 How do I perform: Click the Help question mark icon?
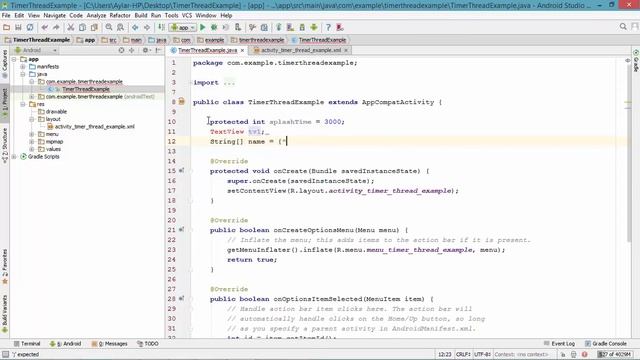(328, 27)
